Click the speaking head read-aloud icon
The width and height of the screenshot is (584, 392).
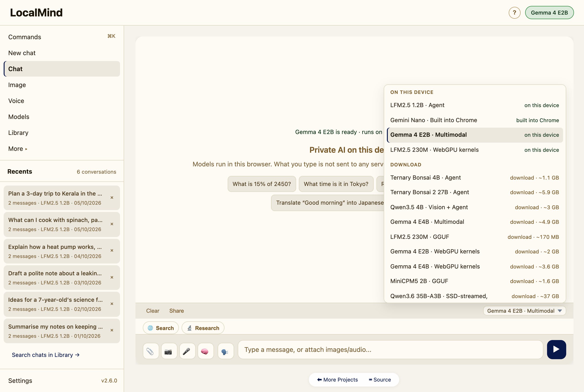tap(225, 351)
